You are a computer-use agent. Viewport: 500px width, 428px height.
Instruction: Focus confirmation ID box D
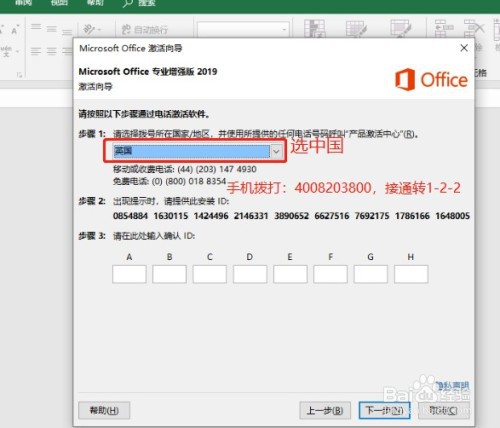(x=250, y=274)
